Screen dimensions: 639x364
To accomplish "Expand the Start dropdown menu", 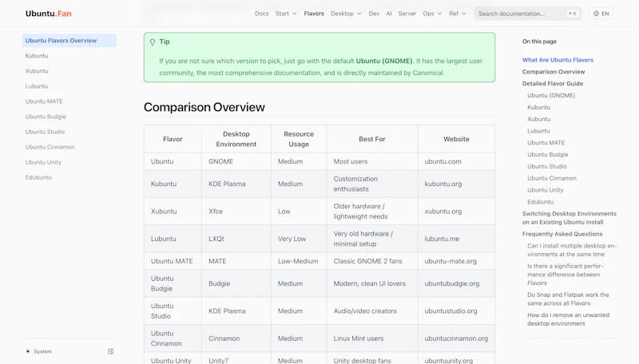I will pyautogui.click(x=286, y=14).
